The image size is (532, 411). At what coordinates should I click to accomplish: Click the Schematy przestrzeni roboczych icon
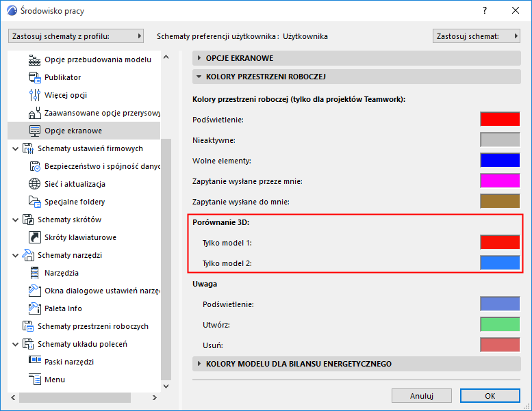(x=28, y=326)
